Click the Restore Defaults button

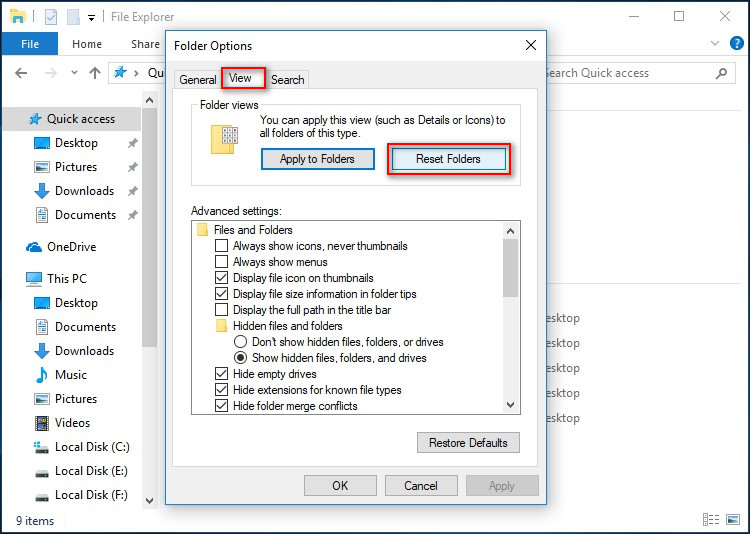(468, 443)
